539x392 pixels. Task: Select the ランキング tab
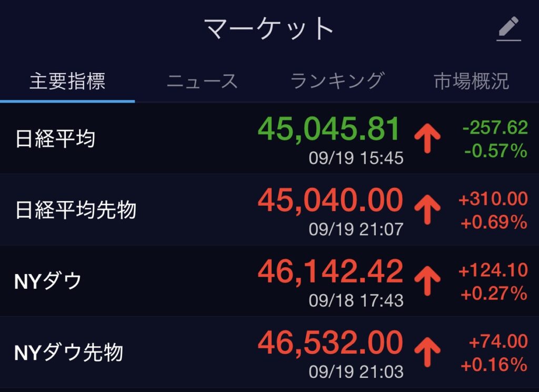click(x=337, y=82)
